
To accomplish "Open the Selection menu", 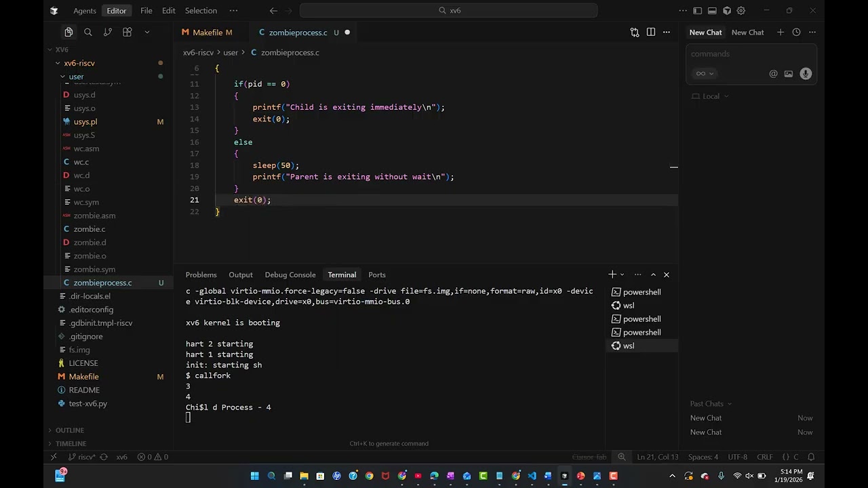I will tap(201, 11).
